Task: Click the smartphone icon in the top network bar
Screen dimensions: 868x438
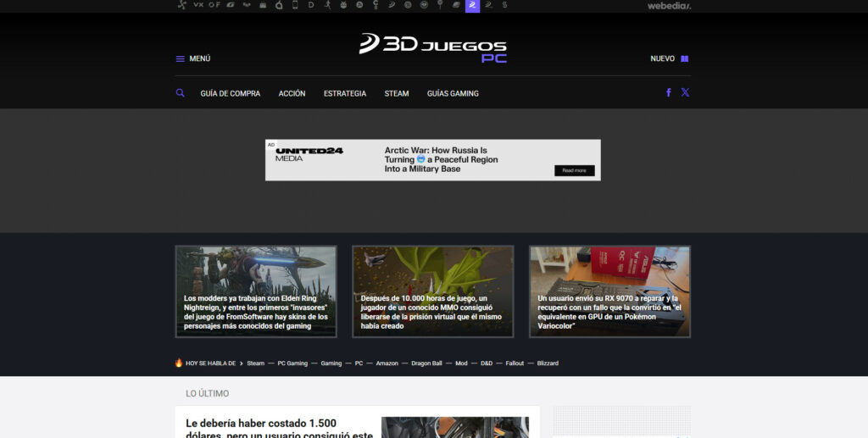Action: (x=295, y=5)
